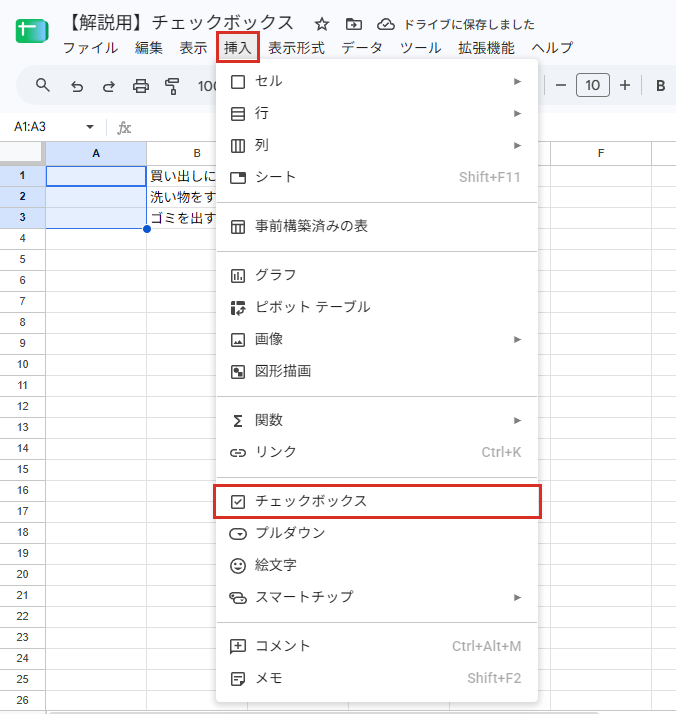Screen dimensions: 676x714
Task: Click the print icon
Action: point(140,86)
